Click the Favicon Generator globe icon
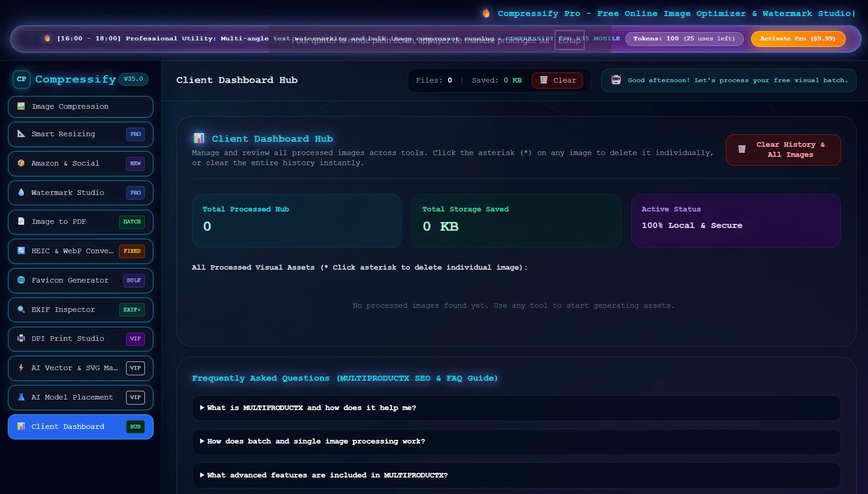Screen dimensions: 868x494 (x=21, y=280)
